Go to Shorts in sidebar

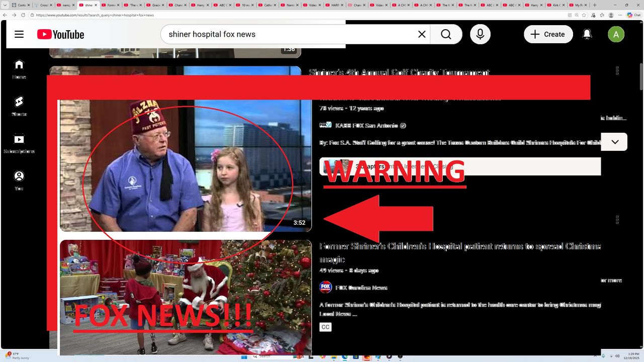click(19, 106)
